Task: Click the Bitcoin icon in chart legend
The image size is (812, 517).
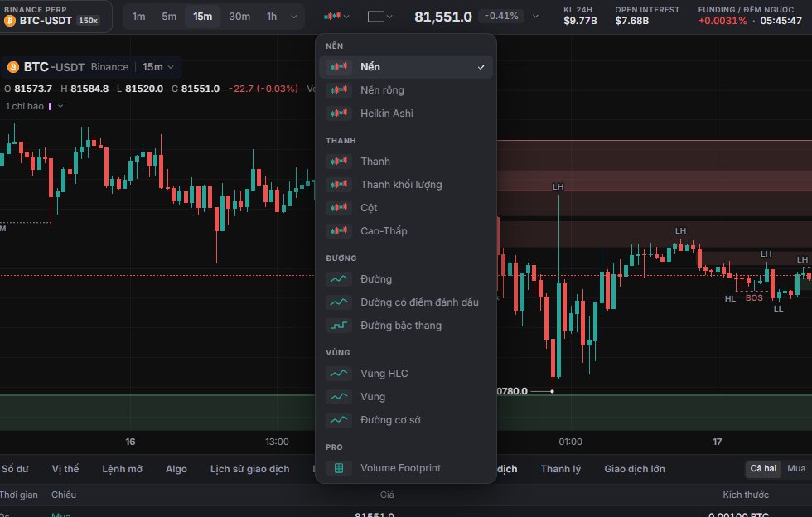Action: click(x=13, y=67)
